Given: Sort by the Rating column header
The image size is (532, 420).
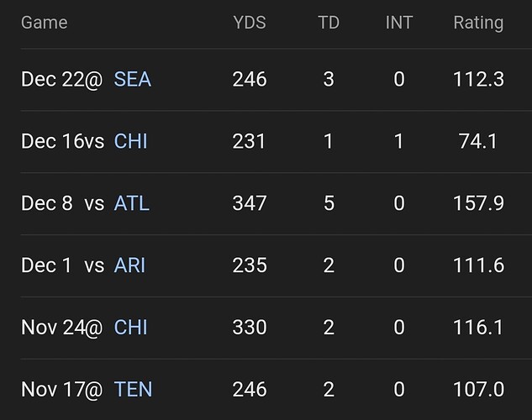Looking at the screenshot, I should (478, 23).
